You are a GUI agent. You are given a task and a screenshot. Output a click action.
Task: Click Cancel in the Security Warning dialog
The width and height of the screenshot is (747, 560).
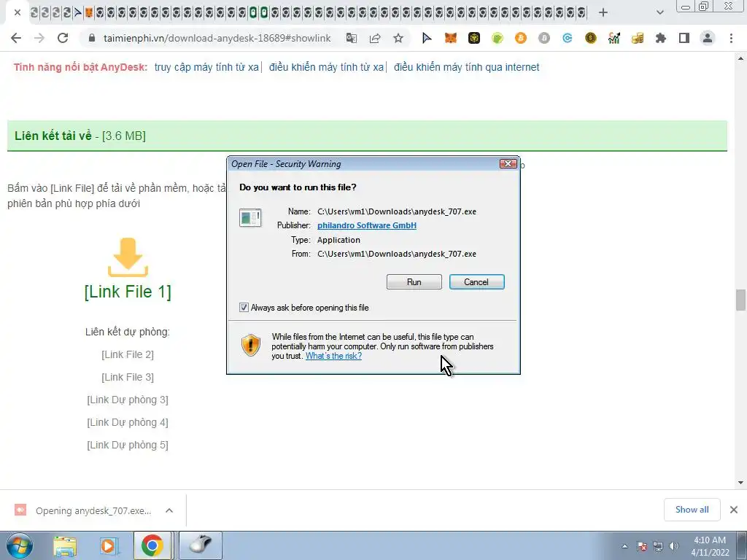pos(476,282)
